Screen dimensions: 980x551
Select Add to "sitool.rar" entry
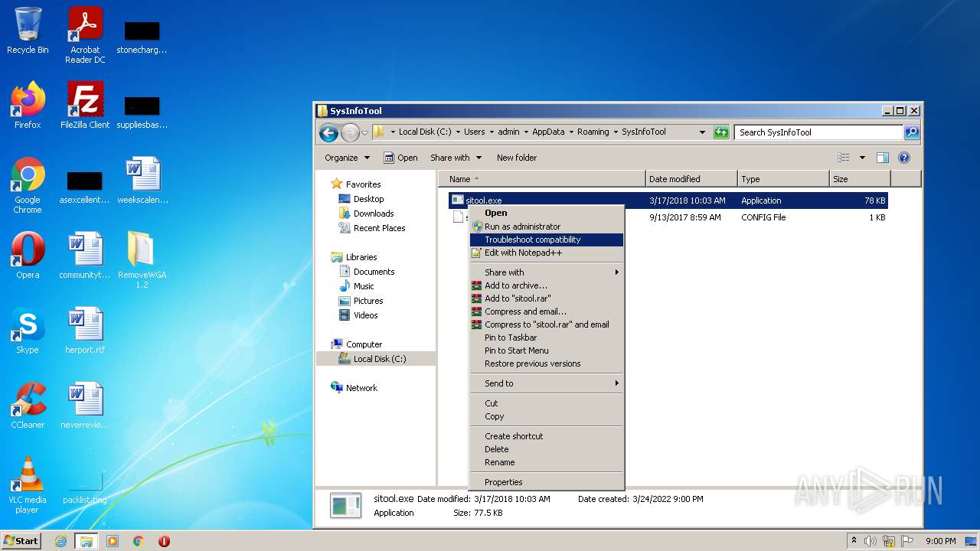tap(547, 298)
